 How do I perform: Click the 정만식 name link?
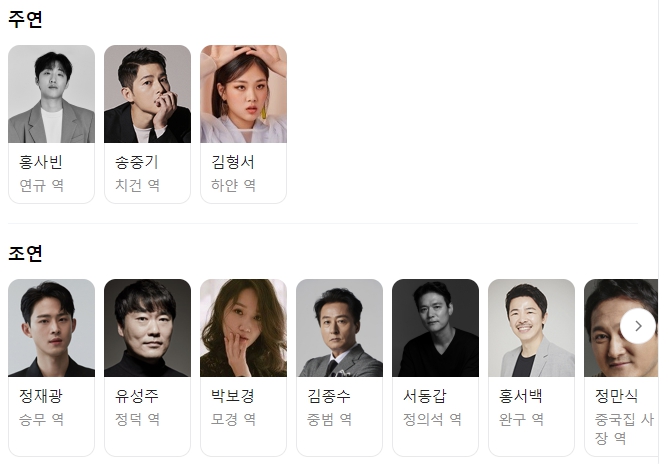617,396
